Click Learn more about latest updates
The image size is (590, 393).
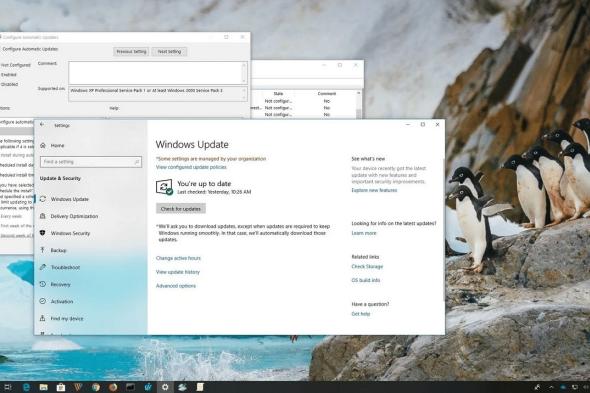click(364, 233)
